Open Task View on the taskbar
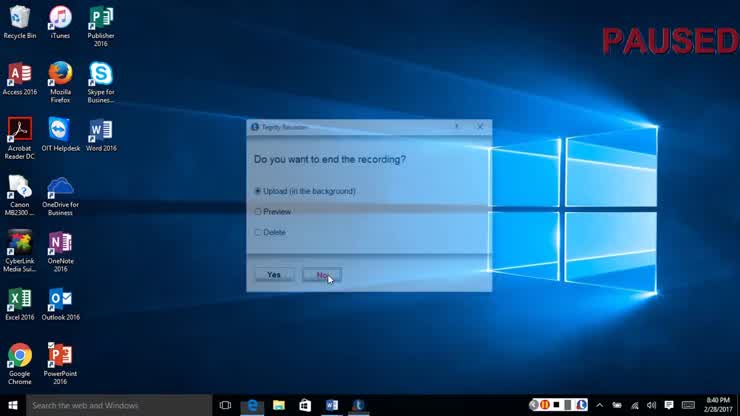Screen dimensions: 740x416 coord(226,405)
